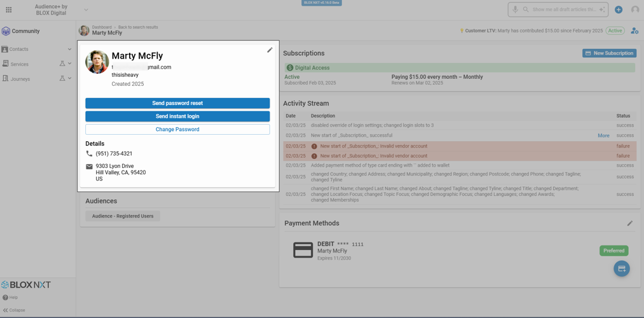644x318 pixels.
Task: Click the 'Paying $15.00 every month – Monthly' text
Action: (437, 77)
